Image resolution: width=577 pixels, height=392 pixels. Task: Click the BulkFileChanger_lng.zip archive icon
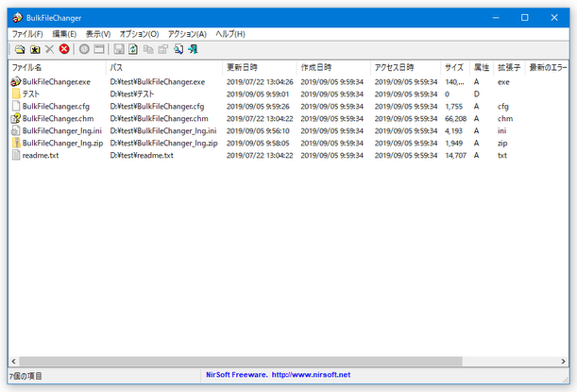point(16,143)
